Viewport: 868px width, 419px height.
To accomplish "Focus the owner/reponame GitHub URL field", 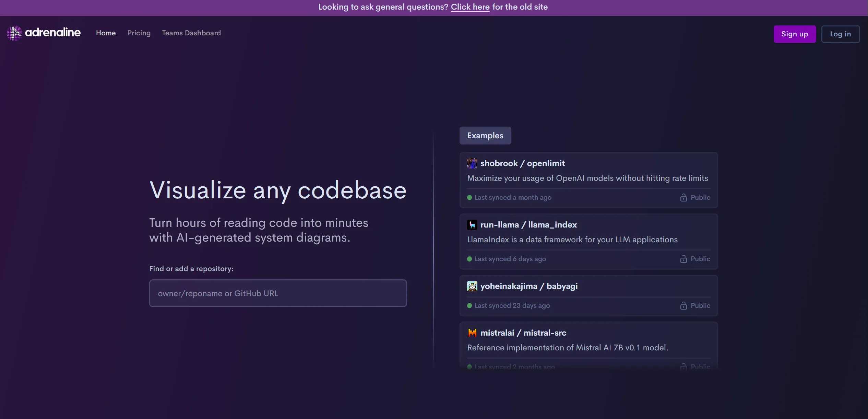I will click(x=278, y=293).
